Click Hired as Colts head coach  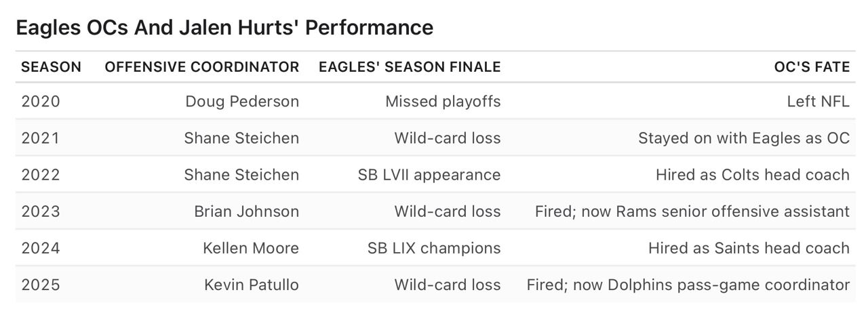point(752,175)
